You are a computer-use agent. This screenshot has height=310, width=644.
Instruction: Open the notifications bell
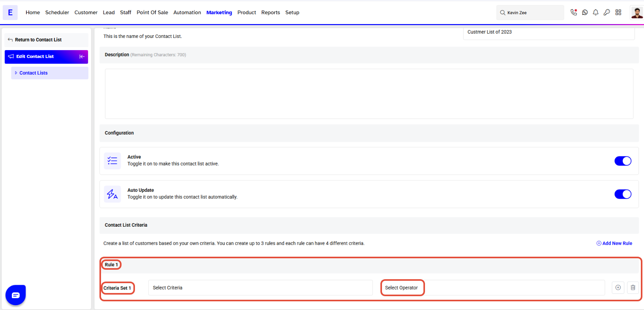tap(596, 13)
